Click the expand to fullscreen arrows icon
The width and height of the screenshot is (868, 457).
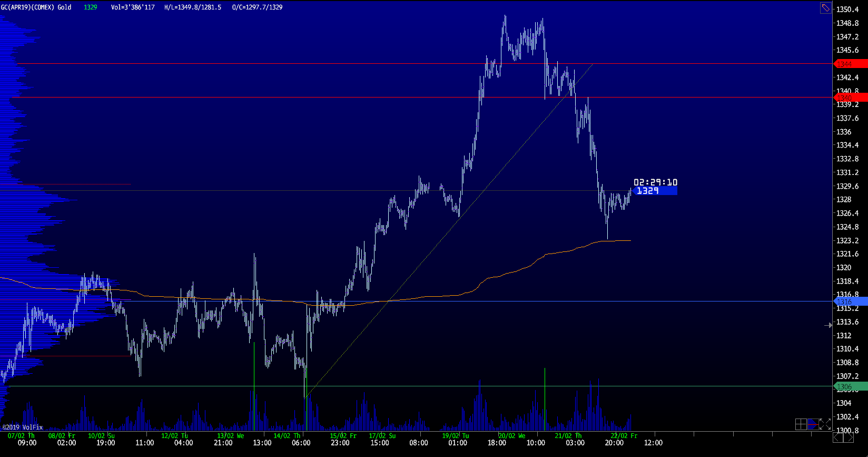pos(825,424)
